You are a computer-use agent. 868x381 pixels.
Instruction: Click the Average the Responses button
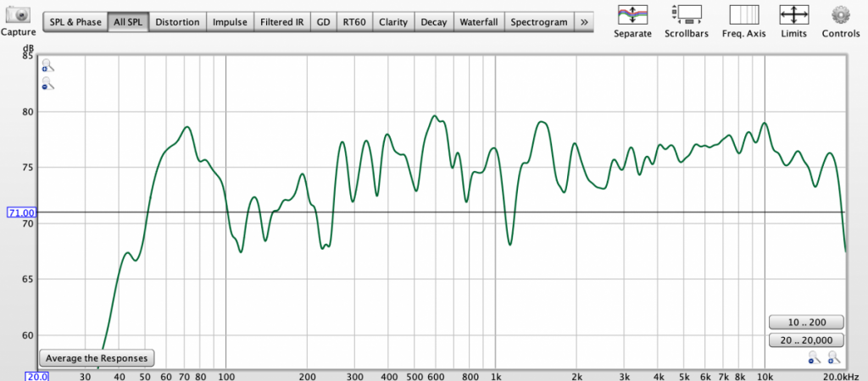(97, 358)
